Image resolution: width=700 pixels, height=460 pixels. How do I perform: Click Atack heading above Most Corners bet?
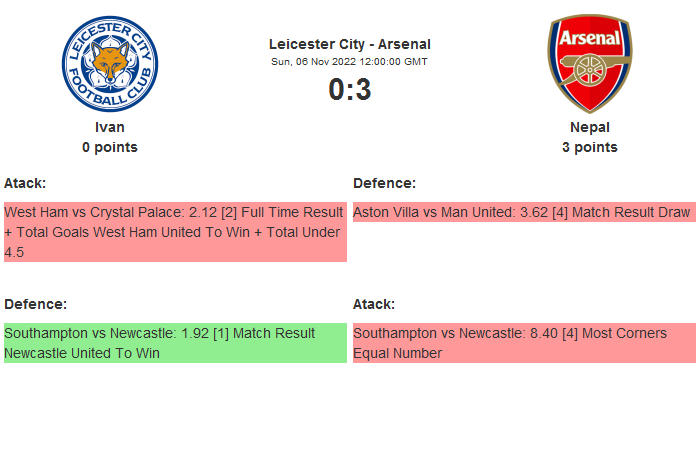click(374, 304)
